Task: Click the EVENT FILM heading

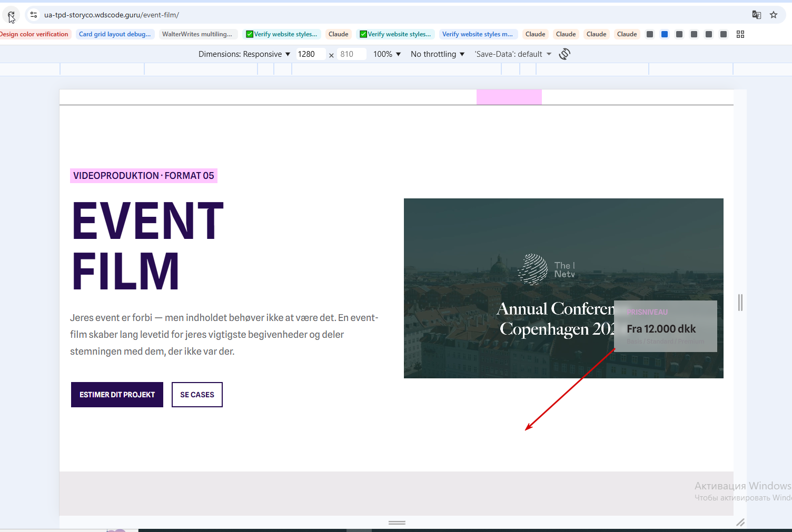Action: coord(148,246)
